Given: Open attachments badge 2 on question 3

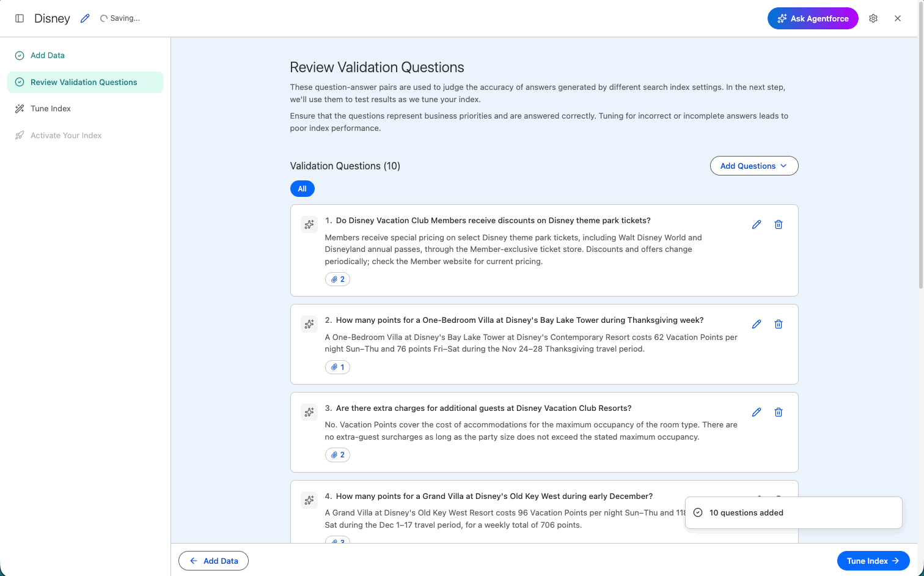Looking at the screenshot, I should pyautogui.click(x=337, y=455).
